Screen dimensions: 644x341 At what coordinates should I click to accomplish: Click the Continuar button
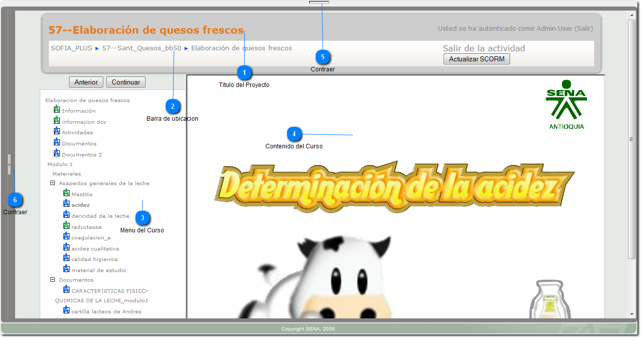[x=125, y=81]
